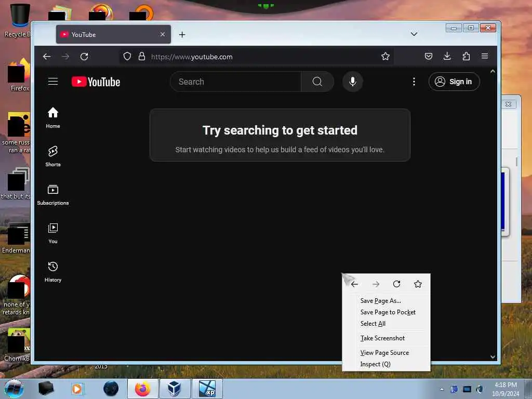Click the Sign in button

click(454, 82)
